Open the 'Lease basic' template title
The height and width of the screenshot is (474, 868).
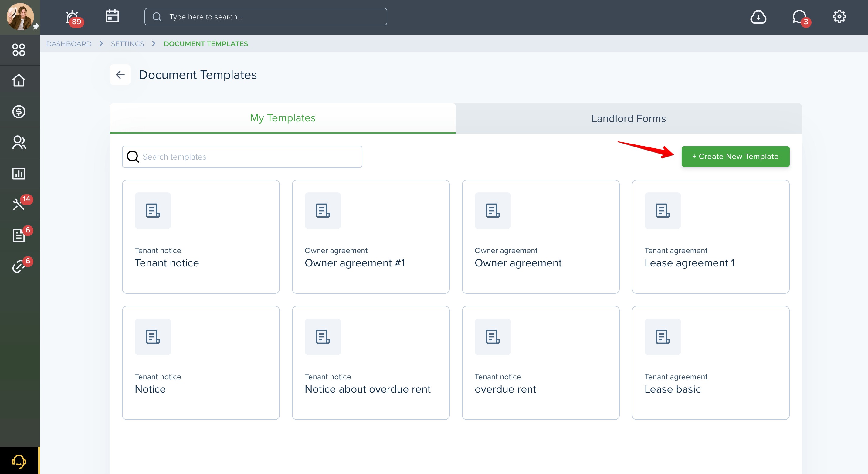(673, 389)
